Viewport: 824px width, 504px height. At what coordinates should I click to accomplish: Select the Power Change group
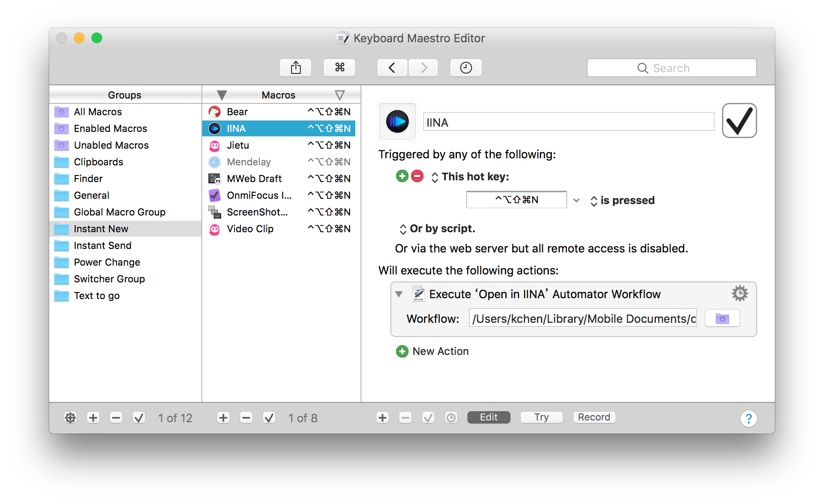tap(125, 262)
